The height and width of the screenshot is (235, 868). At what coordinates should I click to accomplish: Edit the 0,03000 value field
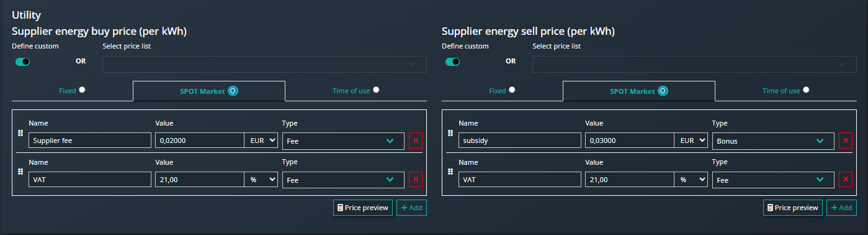click(630, 141)
